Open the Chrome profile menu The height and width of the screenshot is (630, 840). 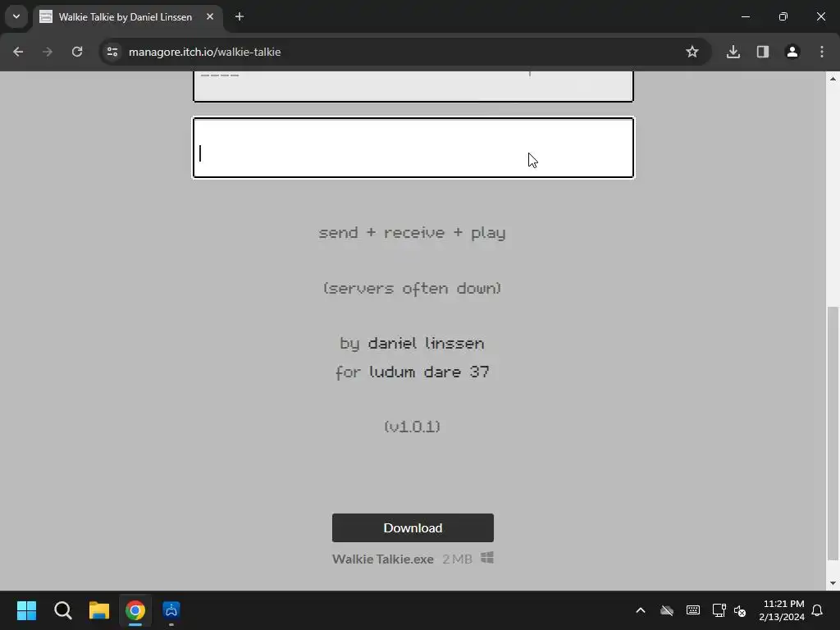pyautogui.click(x=792, y=52)
